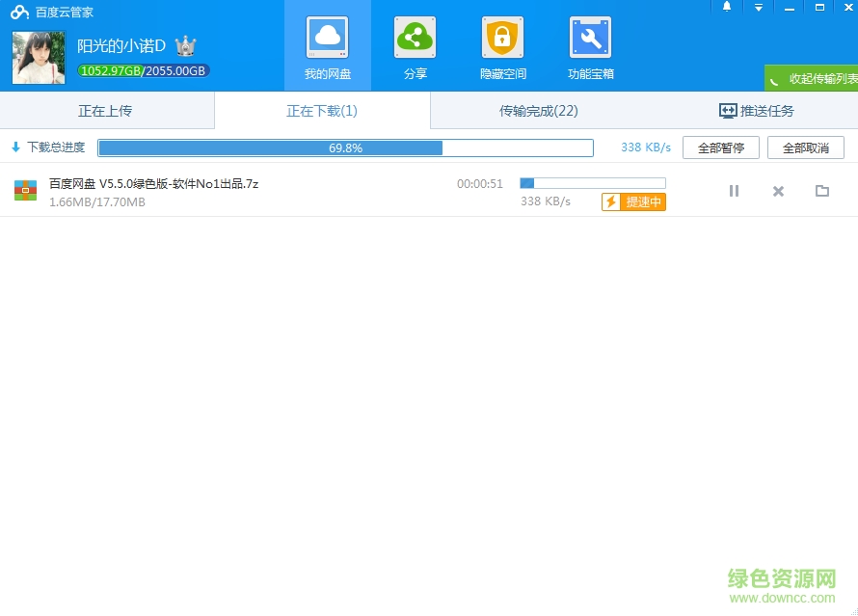Click the 7z file type icon

pos(25,190)
